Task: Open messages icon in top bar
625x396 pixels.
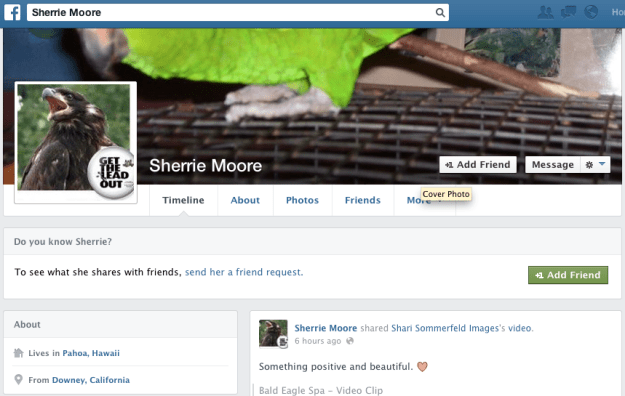Action: [x=568, y=12]
